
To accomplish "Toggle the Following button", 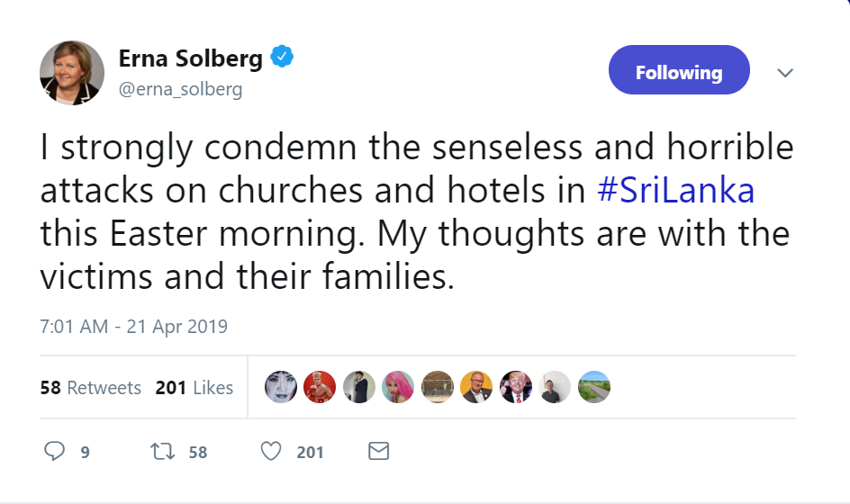I will (679, 72).
